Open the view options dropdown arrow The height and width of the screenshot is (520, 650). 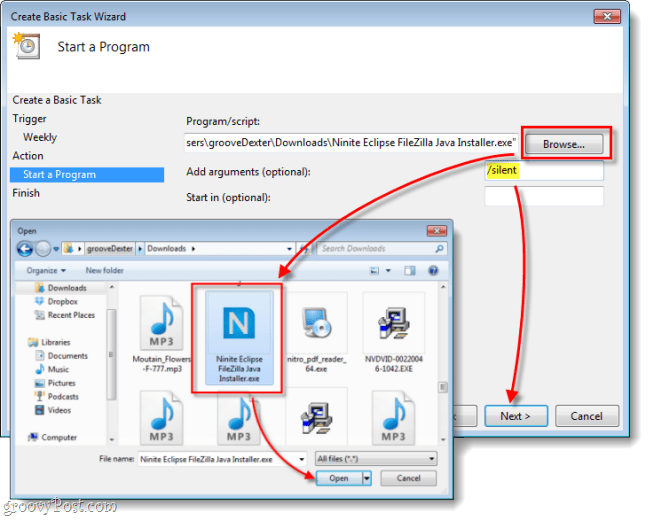point(388,271)
